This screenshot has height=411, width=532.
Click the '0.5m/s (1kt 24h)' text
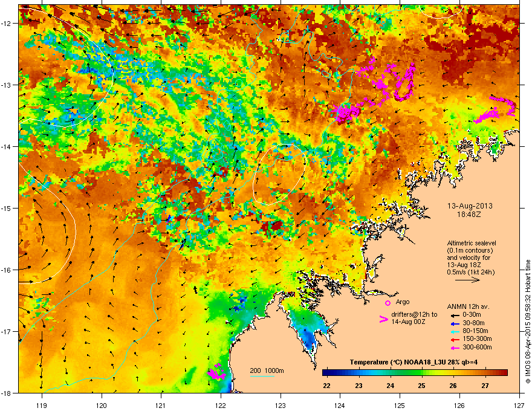[x=470, y=272]
